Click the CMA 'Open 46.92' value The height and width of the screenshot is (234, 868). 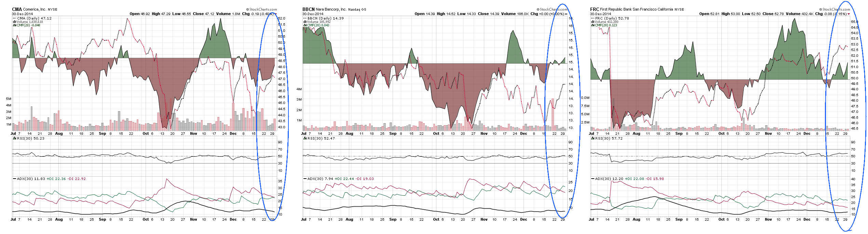[x=140, y=14]
